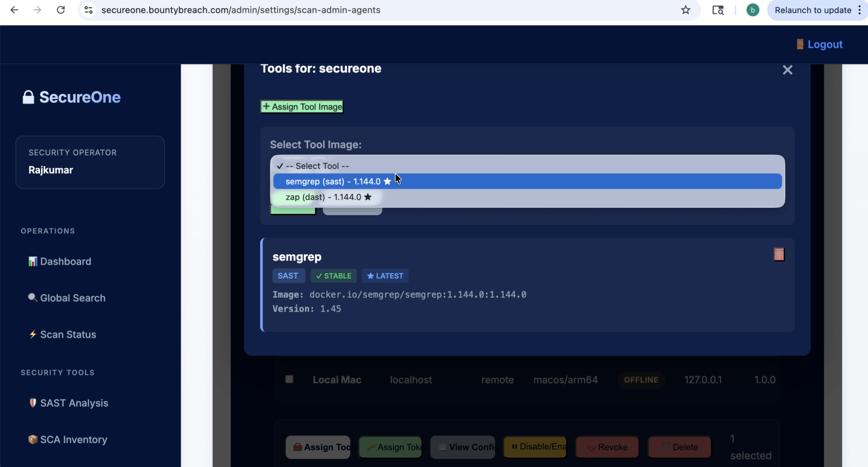Click the SecureOne logo
The width and height of the screenshot is (868, 467).
tap(71, 97)
